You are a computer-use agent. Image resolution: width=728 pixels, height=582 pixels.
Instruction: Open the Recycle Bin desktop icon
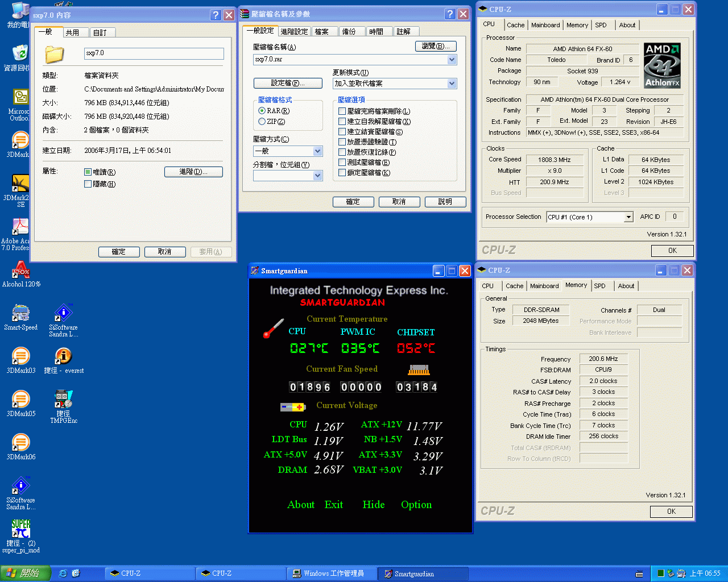(20, 53)
